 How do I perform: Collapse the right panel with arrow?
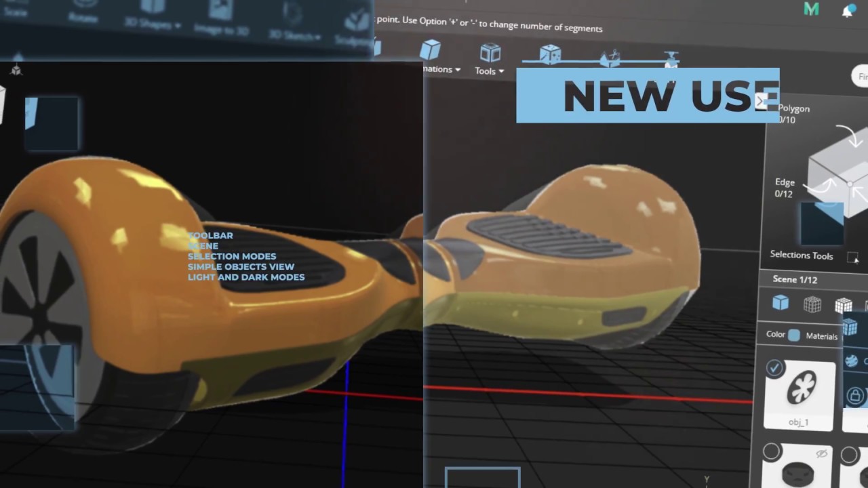point(762,101)
